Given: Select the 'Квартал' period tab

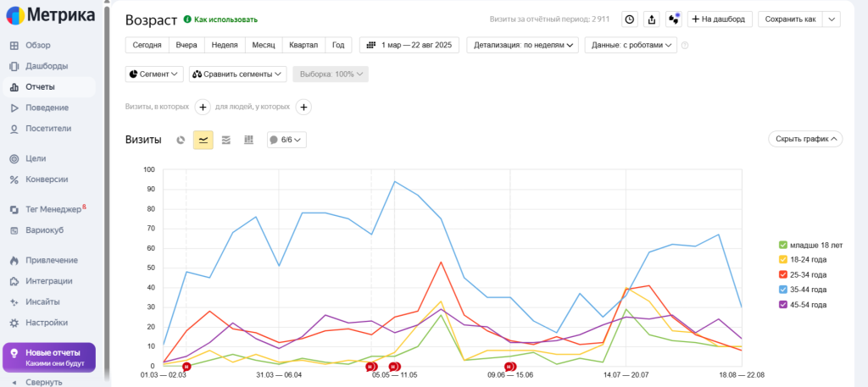Looking at the screenshot, I should tap(303, 45).
